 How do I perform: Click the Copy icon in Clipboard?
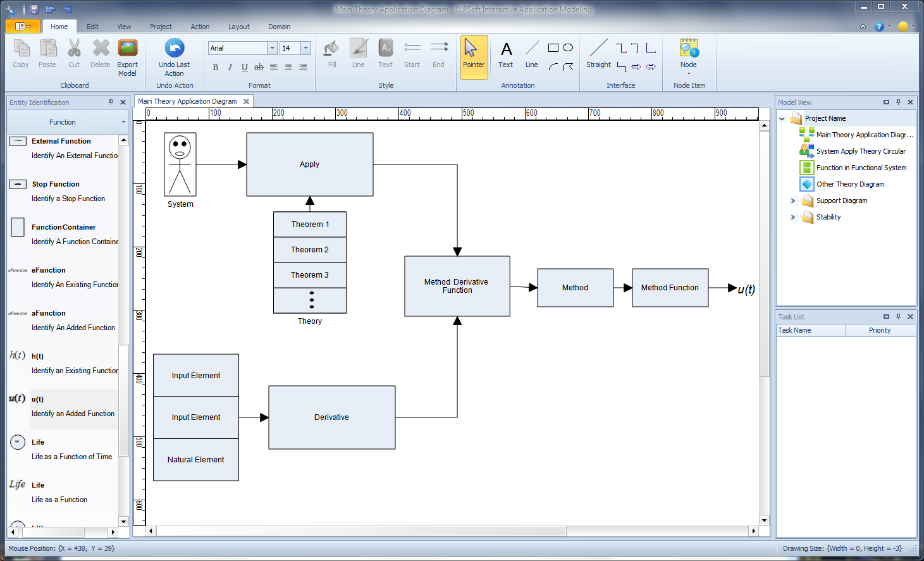click(x=21, y=48)
